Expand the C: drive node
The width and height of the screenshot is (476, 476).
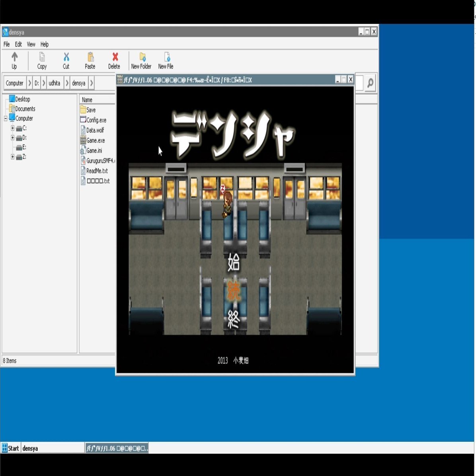[x=12, y=128]
